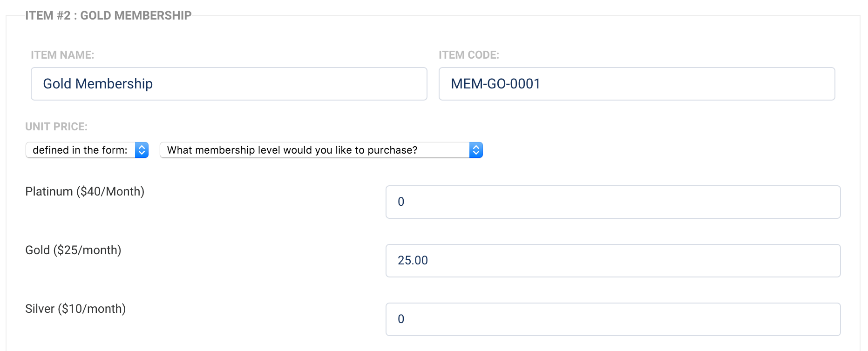Click the 'ITEM #2 : GOLD MEMBERSHIP' section heading
The height and width of the screenshot is (351, 868).
108,15
